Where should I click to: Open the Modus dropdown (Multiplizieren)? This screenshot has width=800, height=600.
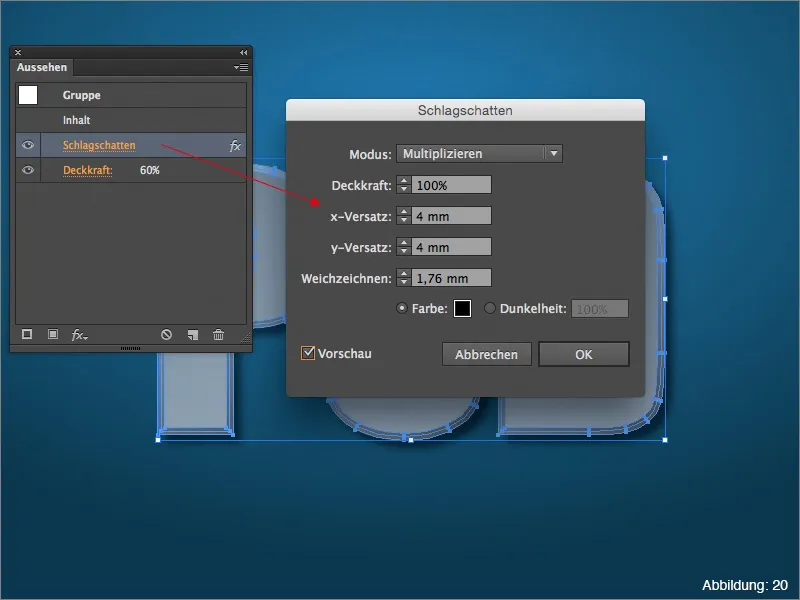[x=479, y=154]
